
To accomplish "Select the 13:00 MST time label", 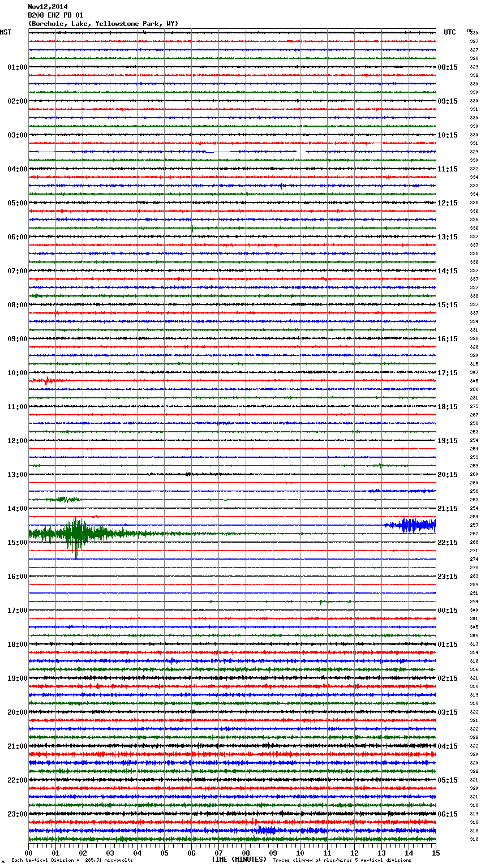I will (x=18, y=475).
